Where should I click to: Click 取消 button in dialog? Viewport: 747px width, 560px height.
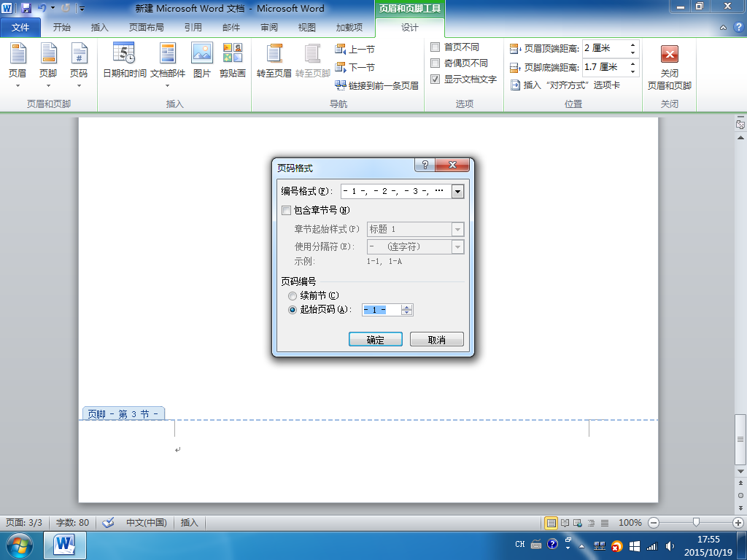[437, 340]
